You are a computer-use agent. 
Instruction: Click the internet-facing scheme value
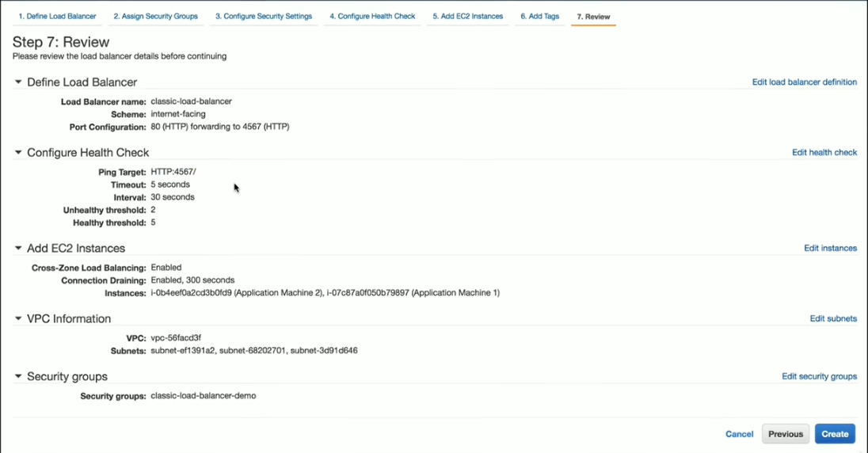[177, 114]
